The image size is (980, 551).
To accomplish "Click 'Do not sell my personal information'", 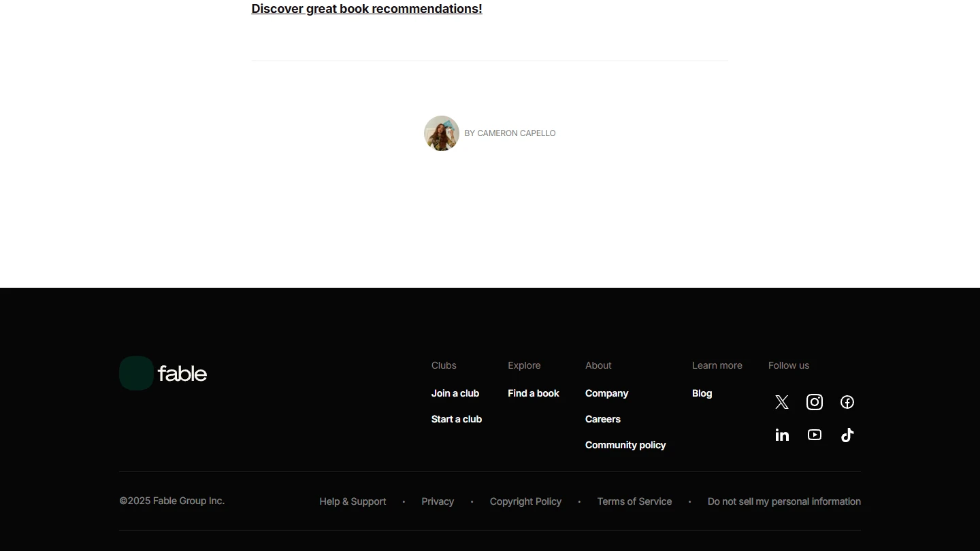I will (784, 501).
